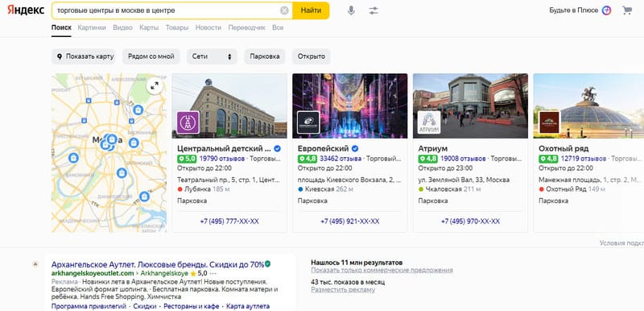
Task: Click the Чкаловская metro station dot
Action: click(420, 189)
